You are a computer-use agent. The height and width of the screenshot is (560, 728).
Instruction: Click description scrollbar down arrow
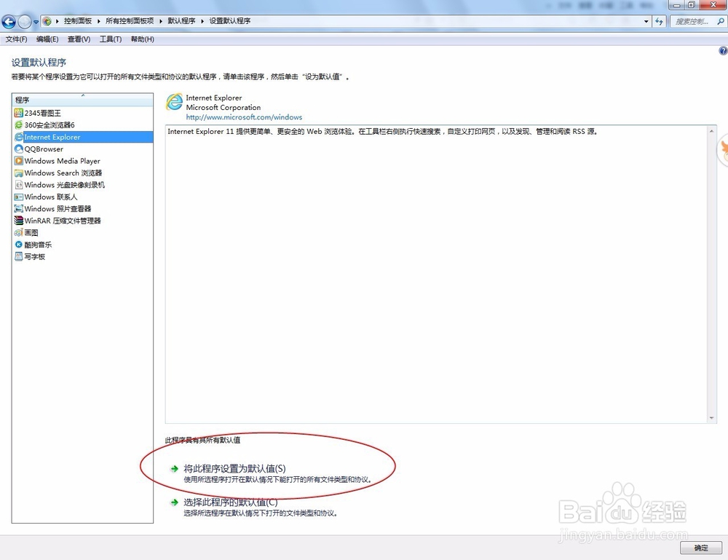tap(711, 418)
